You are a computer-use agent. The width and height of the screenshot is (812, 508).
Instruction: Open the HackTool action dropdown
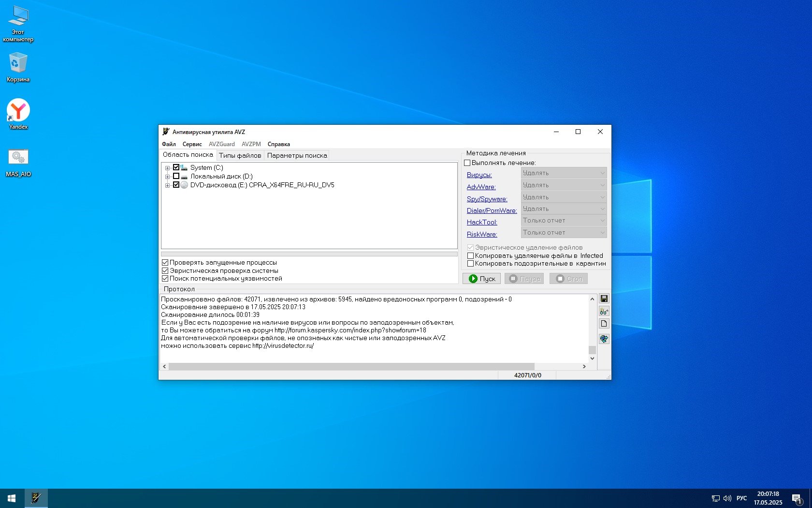[564, 221]
